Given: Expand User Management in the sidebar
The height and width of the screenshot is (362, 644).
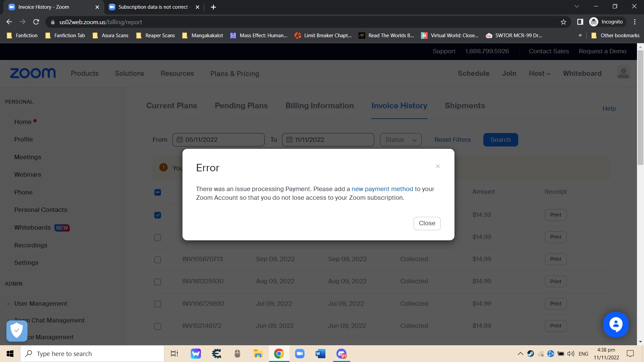Looking at the screenshot, I should 40,304.
